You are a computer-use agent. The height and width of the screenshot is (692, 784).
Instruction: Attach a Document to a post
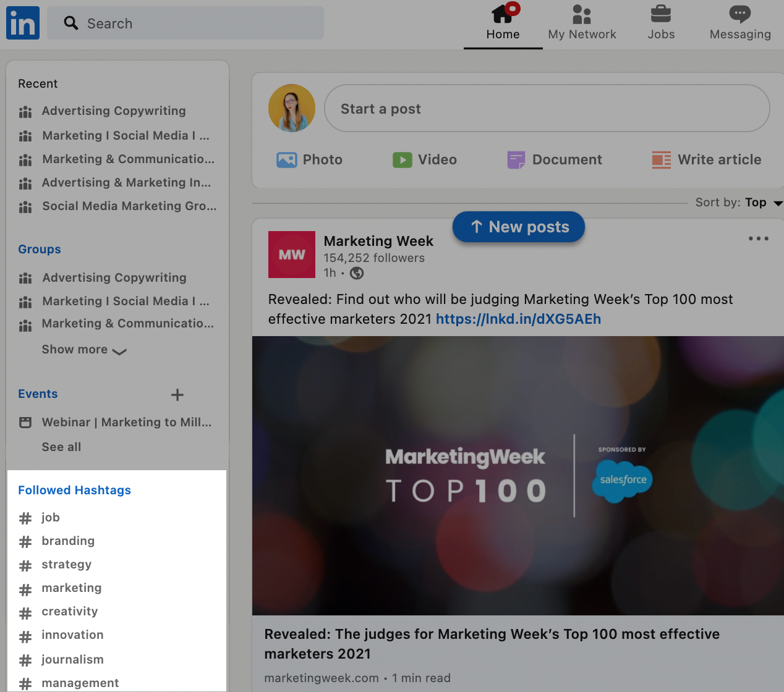tap(555, 160)
